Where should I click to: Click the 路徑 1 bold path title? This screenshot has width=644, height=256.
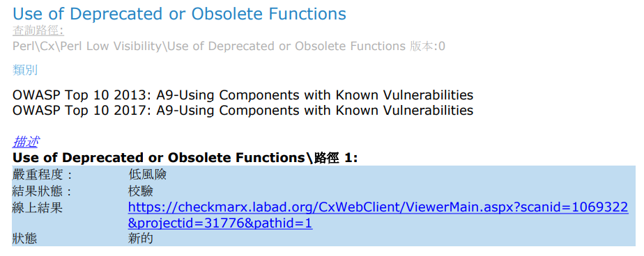(x=336, y=158)
